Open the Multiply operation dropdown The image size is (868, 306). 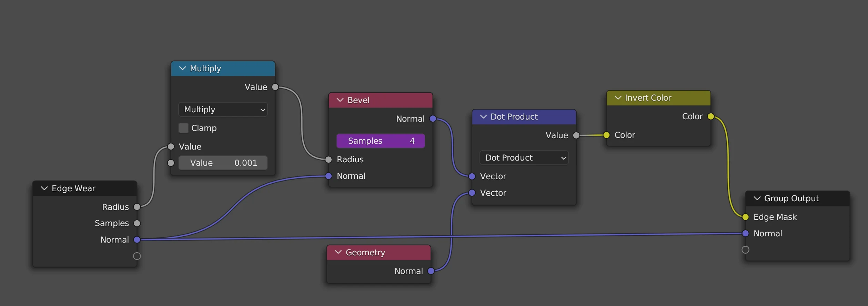[x=223, y=110]
